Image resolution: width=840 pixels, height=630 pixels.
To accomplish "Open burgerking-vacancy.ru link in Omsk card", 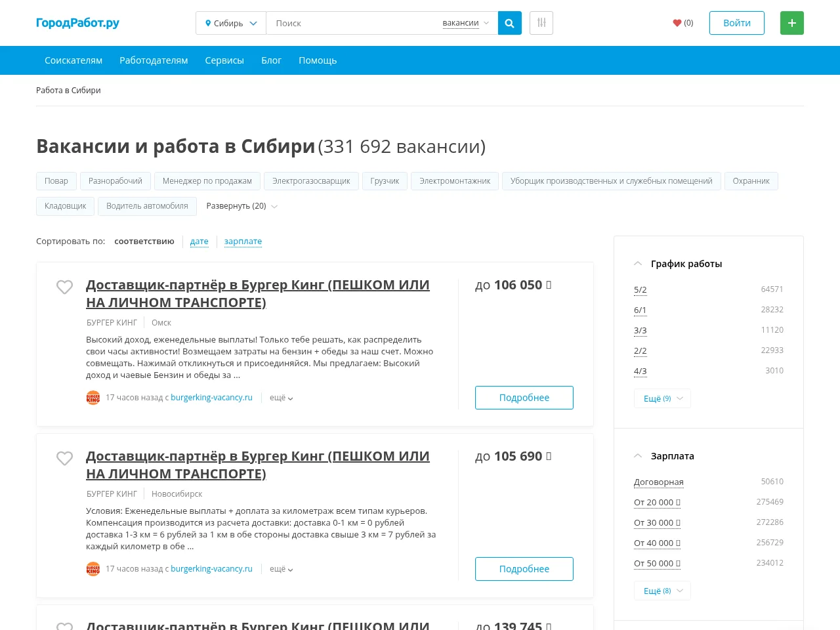I will tap(211, 398).
